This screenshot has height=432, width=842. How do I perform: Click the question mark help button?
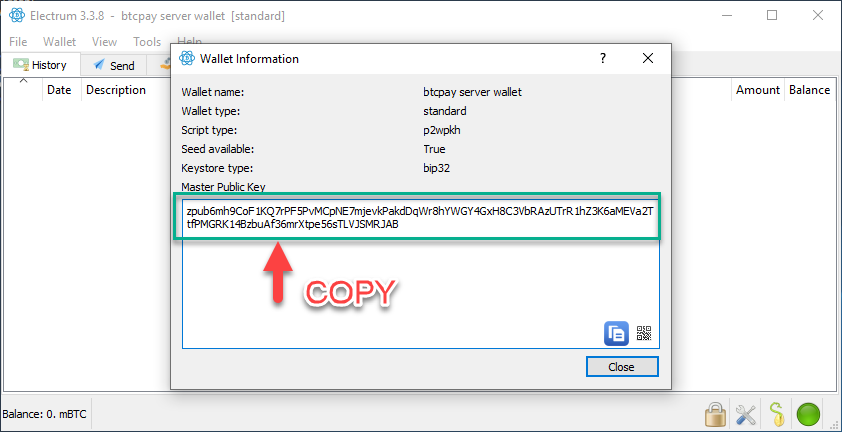pos(603,59)
